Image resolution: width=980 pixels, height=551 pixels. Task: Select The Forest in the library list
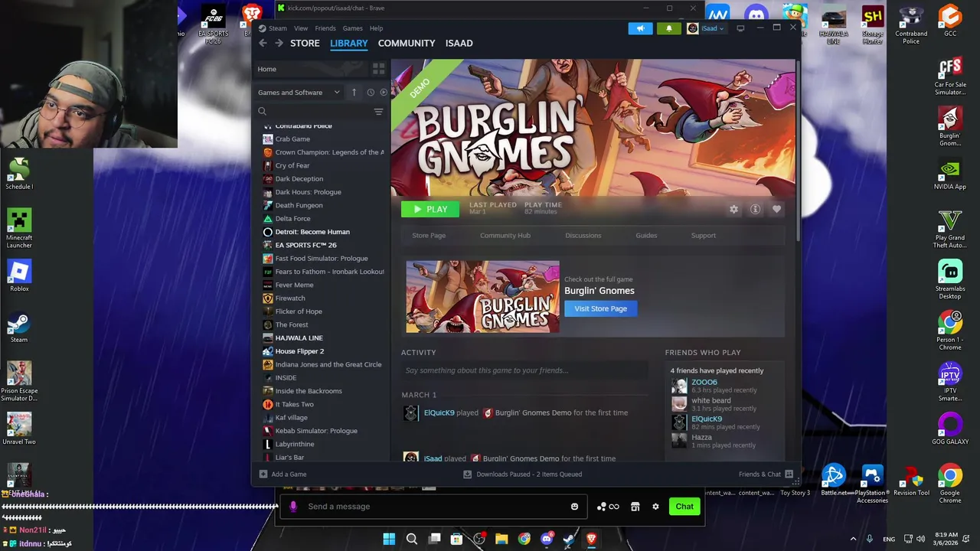point(292,324)
